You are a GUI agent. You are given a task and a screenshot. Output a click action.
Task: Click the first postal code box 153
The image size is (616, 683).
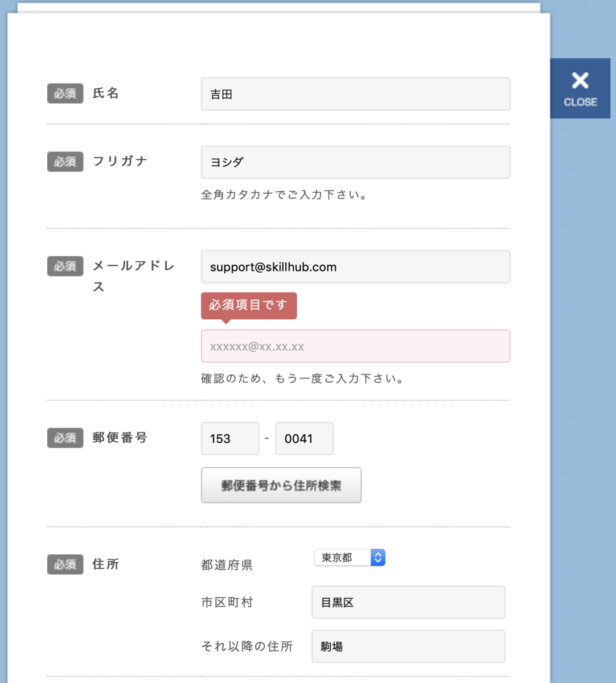pyautogui.click(x=230, y=438)
